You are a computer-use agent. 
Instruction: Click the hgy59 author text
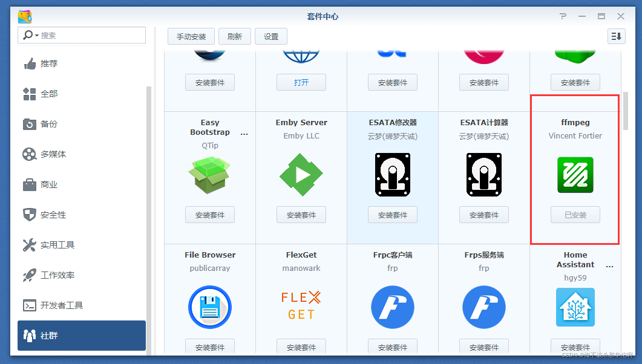[x=575, y=278]
